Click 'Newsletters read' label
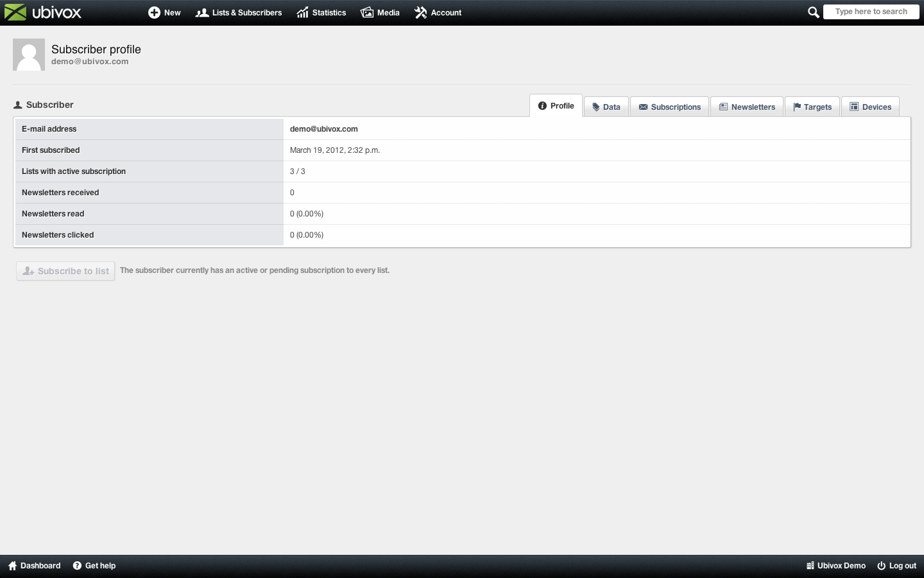Screen dimensions: 924x578 pyautogui.click(x=53, y=214)
